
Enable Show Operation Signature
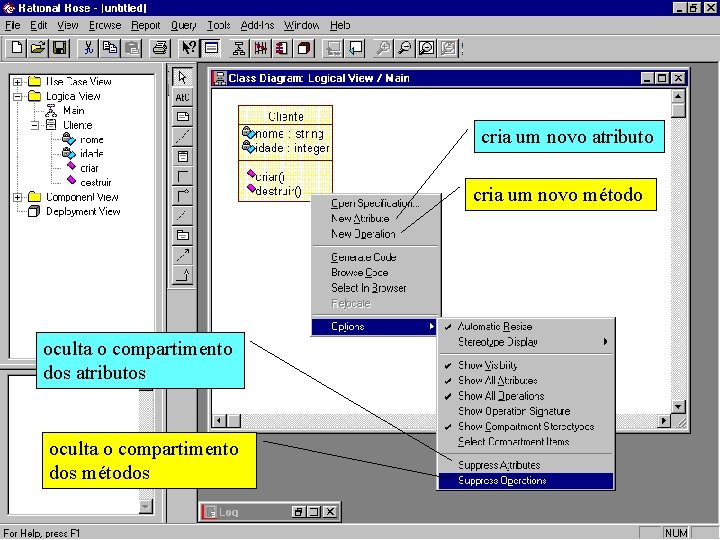[526, 411]
